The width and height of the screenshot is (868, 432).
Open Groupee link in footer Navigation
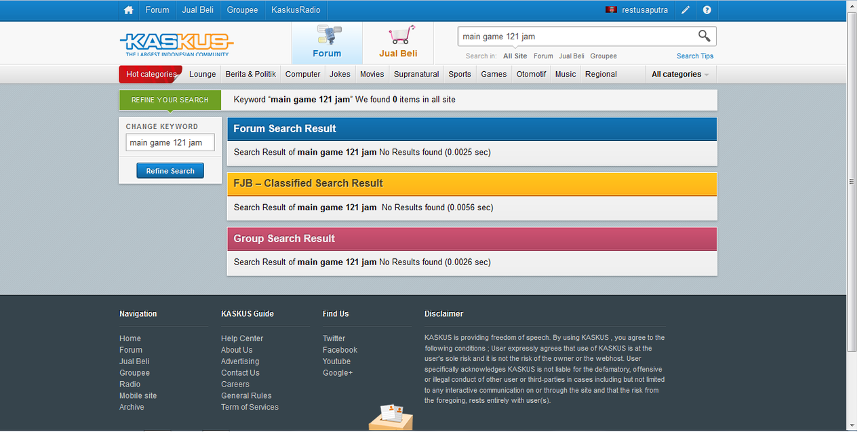click(x=135, y=373)
